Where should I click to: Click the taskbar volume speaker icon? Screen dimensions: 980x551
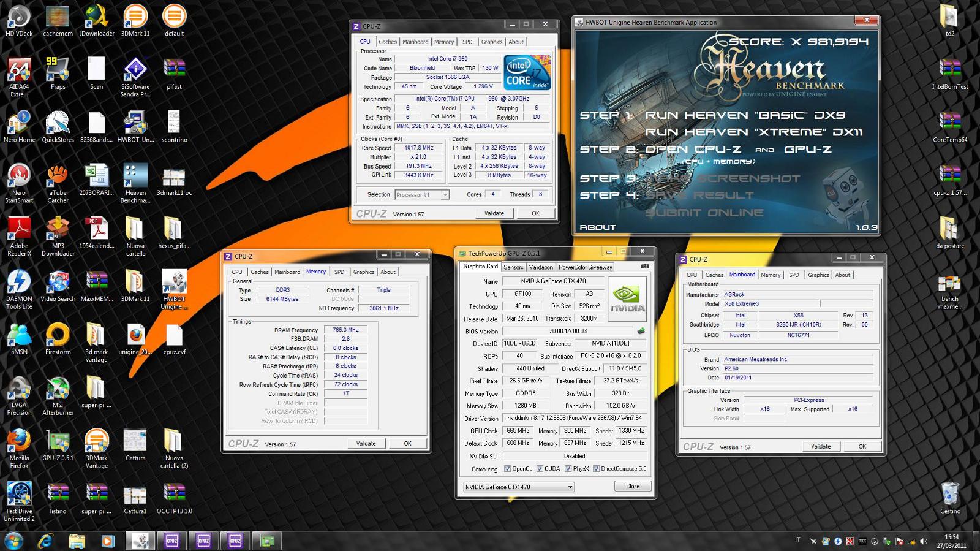(923, 541)
